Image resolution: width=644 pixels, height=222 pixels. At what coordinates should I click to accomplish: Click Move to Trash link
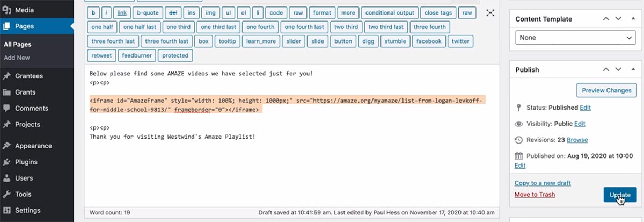[x=535, y=195]
